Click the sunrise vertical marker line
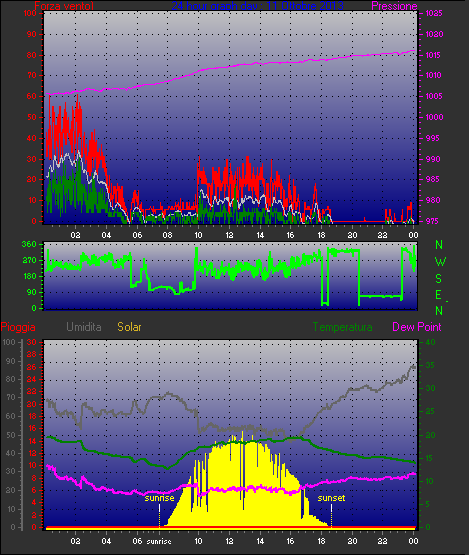Image resolution: width=469 pixels, height=555 pixels. pyautogui.click(x=159, y=515)
